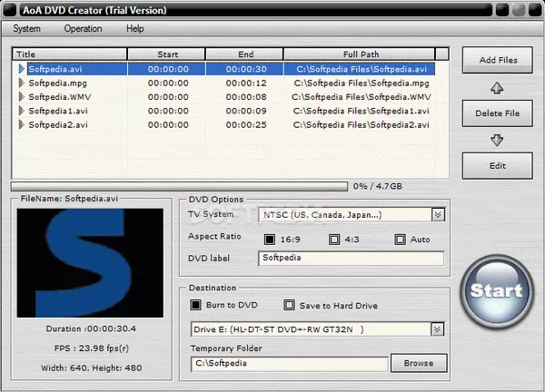Click play triangle icon beside Softpedia2.avi

[x=22, y=124]
